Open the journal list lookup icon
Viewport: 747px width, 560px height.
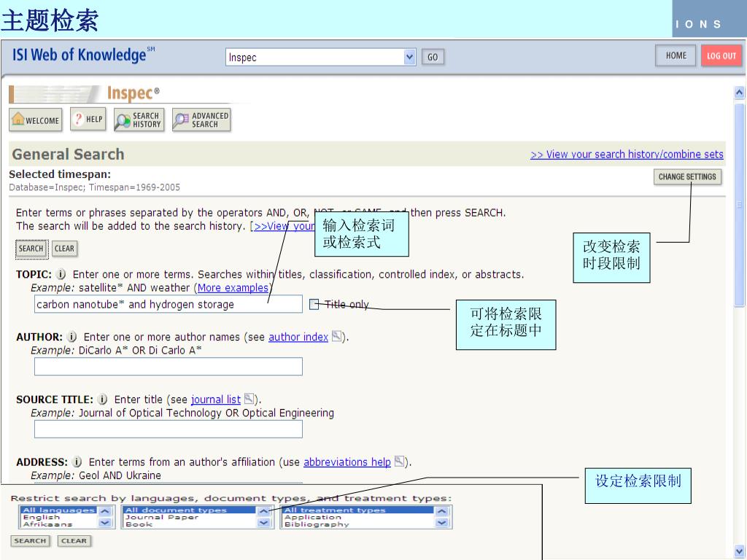pyautogui.click(x=249, y=399)
